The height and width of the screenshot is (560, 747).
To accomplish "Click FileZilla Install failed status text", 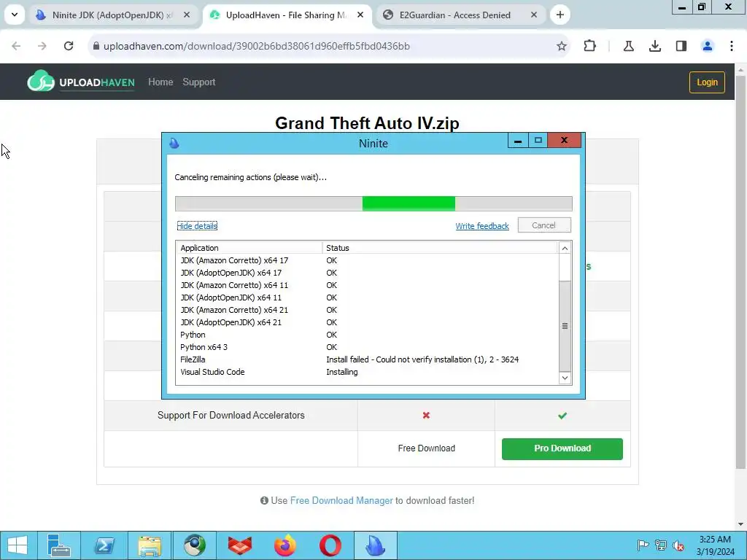I will 422,359.
